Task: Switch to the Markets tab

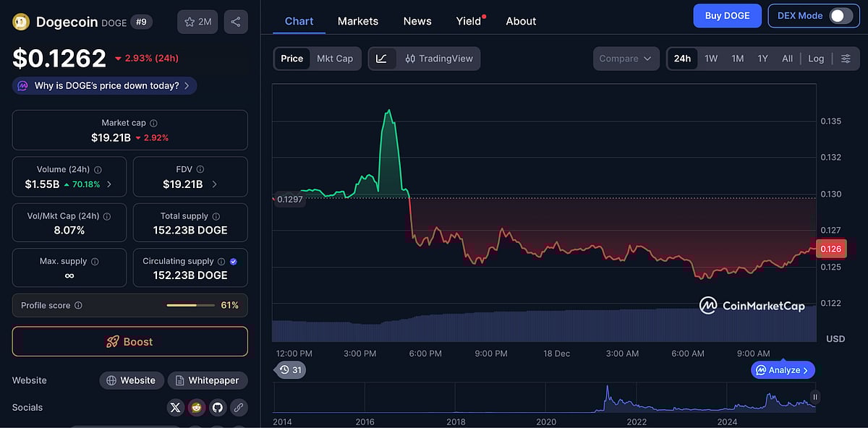Action: click(x=357, y=21)
